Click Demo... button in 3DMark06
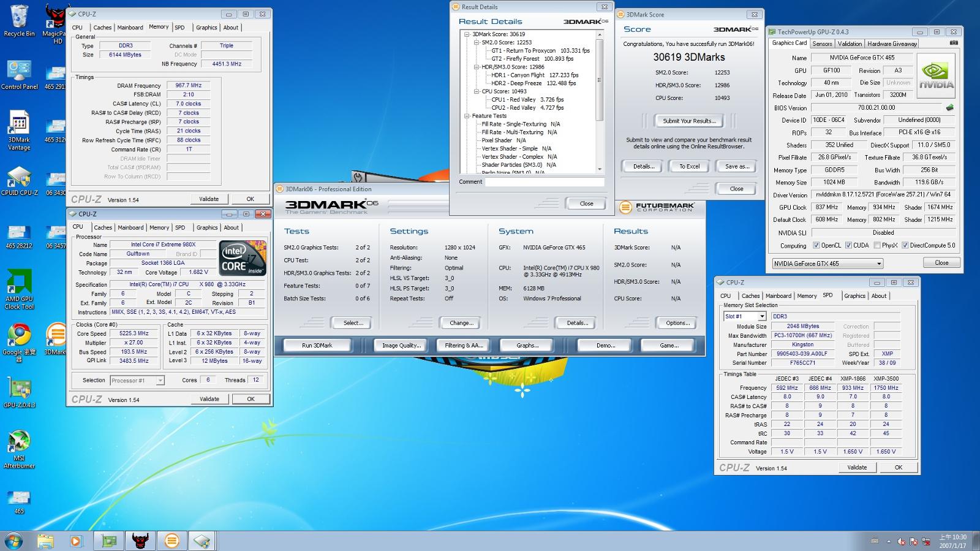 (605, 345)
